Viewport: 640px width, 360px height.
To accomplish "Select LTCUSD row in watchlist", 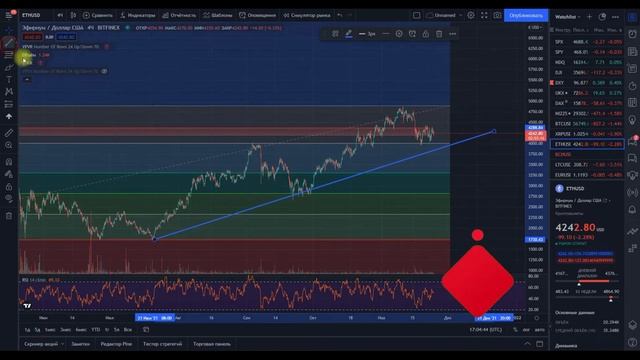I will click(x=587, y=164).
